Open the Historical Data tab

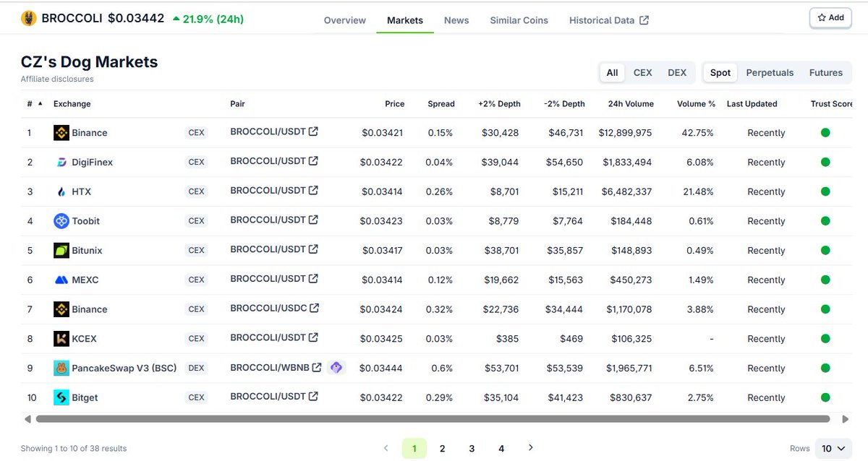(609, 20)
